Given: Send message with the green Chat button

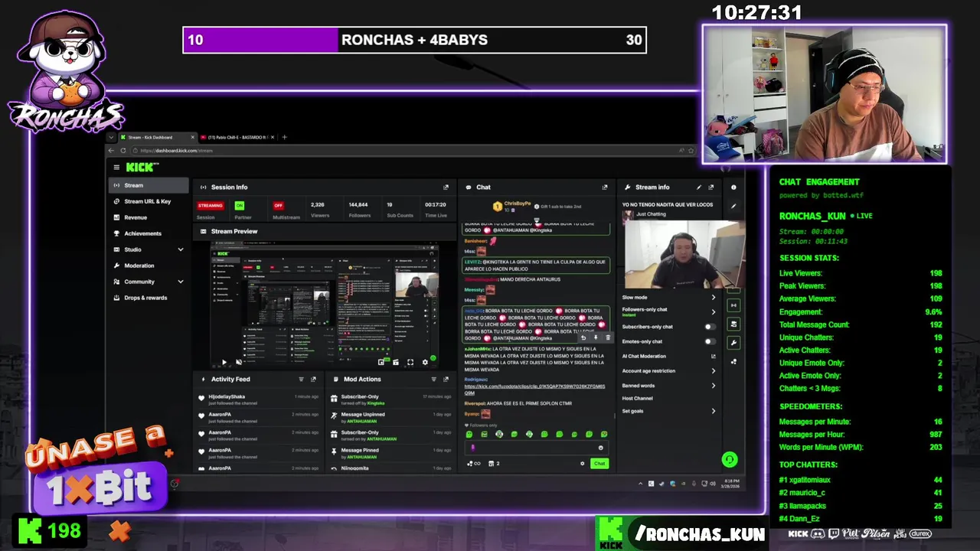Looking at the screenshot, I should click(599, 463).
